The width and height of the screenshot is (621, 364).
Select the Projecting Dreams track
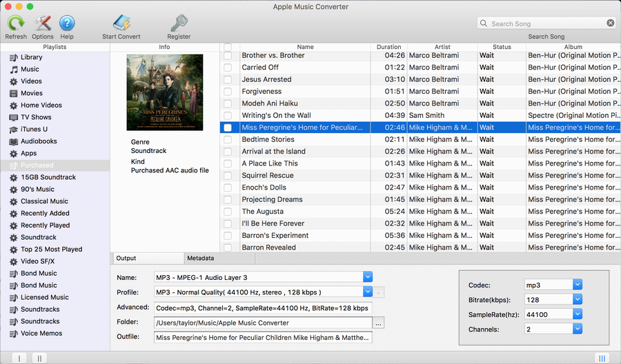click(420, 199)
